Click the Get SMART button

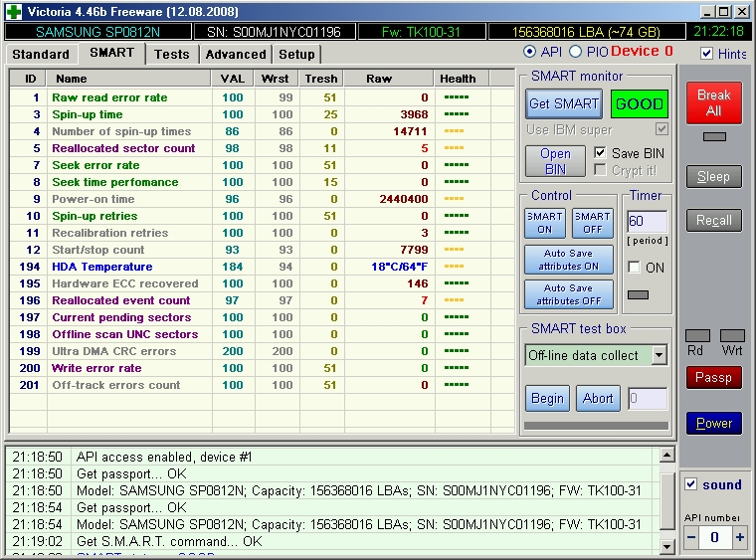tap(563, 103)
